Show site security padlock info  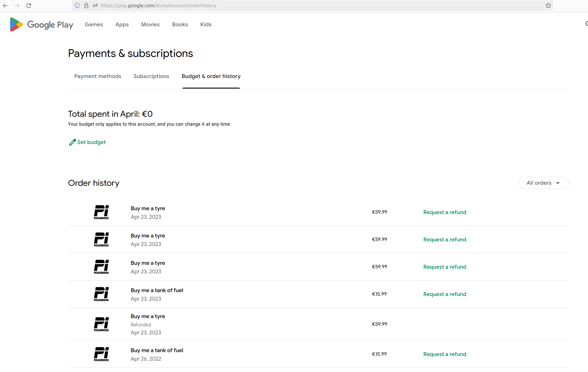click(x=86, y=5)
